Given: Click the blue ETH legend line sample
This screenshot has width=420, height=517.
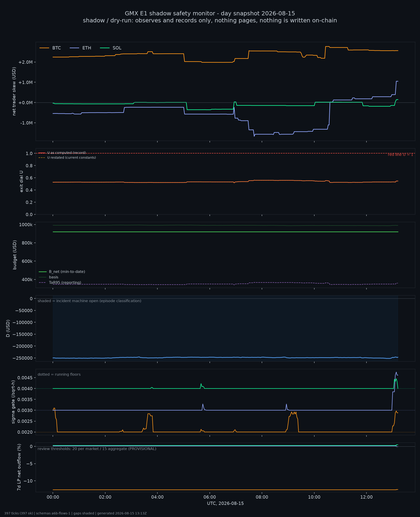Looking at the screenshot, I should [x=74, y=48].
